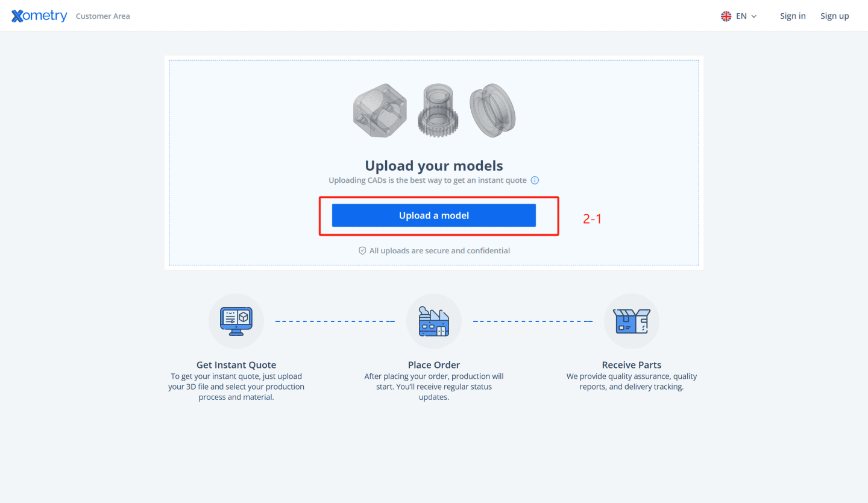The width and height of the screenshot is (868, 503).
Task: Select the Get Instant Quote monitor icon
Action: [236, 321]
